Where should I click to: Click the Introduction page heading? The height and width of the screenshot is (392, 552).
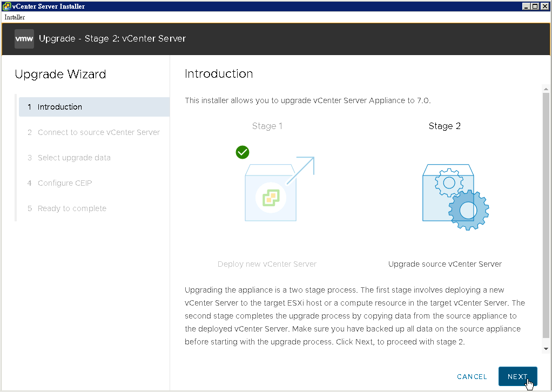click(x=219, y=73)
